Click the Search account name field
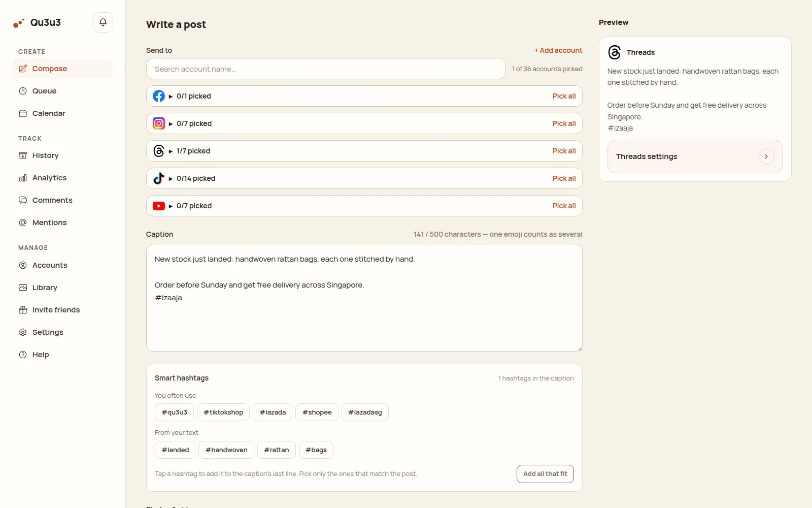Screen dimensions: 812x508 [326, 69]
